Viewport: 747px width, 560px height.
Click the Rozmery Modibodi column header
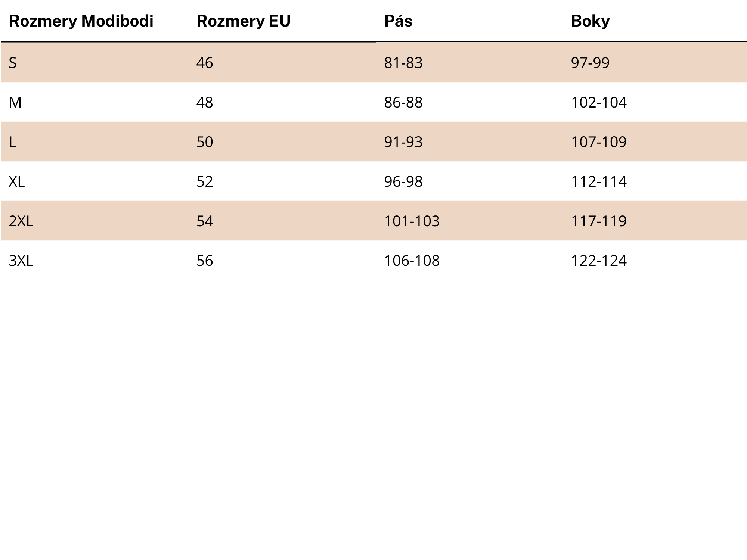click(x=81, y=21)
